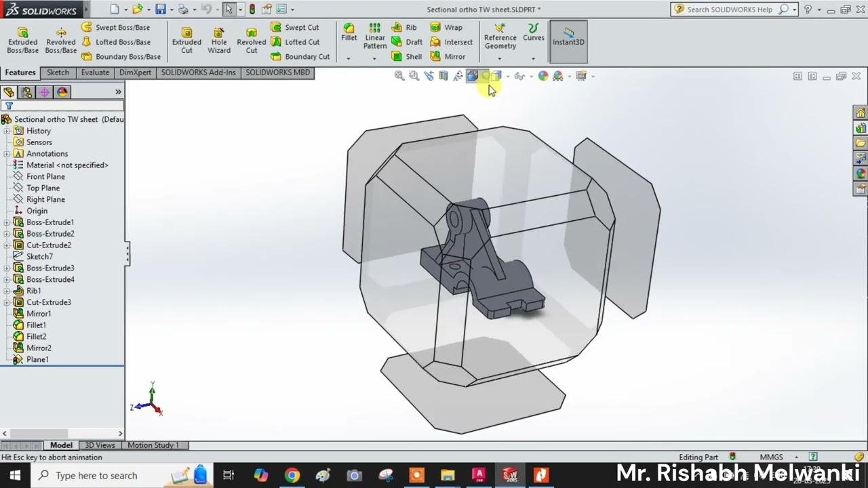Open the Linear Pattern dropdown arrow

(x=374, y=58)
